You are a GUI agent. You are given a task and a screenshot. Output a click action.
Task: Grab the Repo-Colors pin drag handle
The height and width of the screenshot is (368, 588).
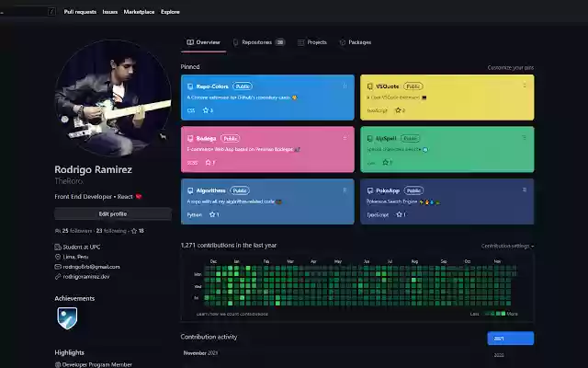(345, 86)
